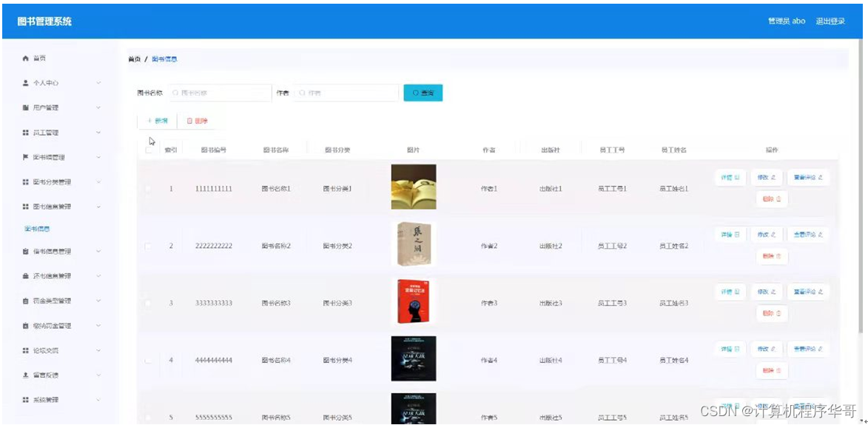Image resolution: width=868 pixels, height=425 pixels.
Task: Click the 退出登录 logout link
Action: tap(830, 21)
